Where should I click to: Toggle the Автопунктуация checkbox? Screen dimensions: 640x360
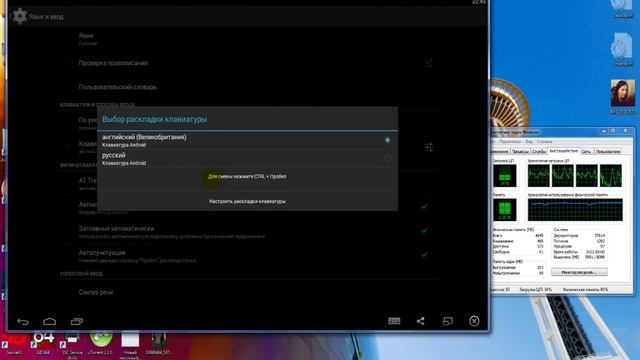(424, 255)
